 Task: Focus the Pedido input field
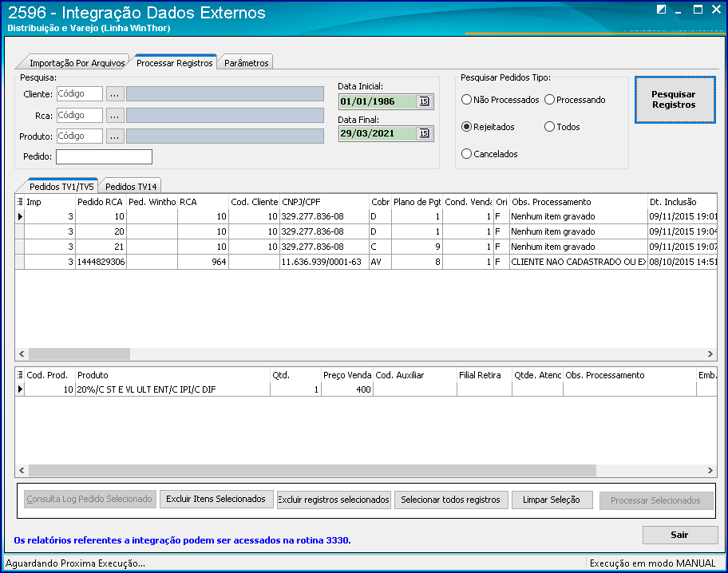104,156
